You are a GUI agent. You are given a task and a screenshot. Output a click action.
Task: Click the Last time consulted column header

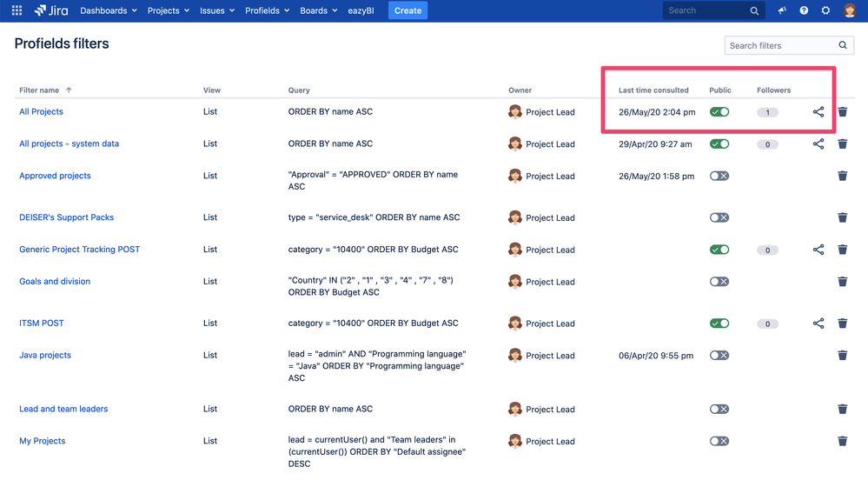coord(653,90)
